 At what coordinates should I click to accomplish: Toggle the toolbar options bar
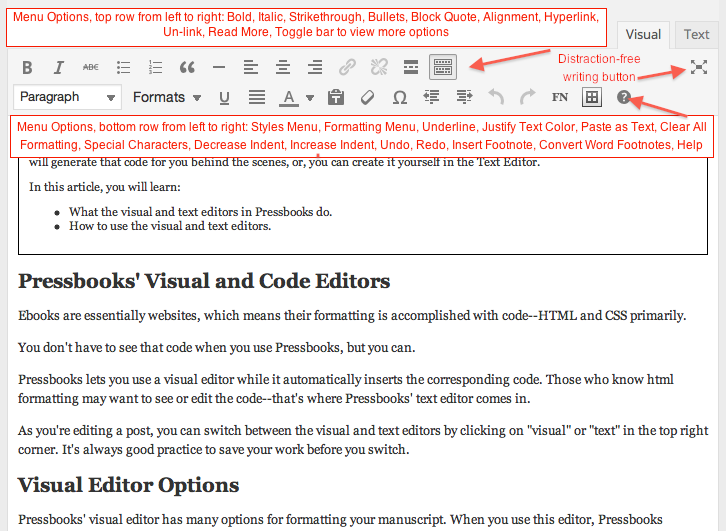coord(443,68)
